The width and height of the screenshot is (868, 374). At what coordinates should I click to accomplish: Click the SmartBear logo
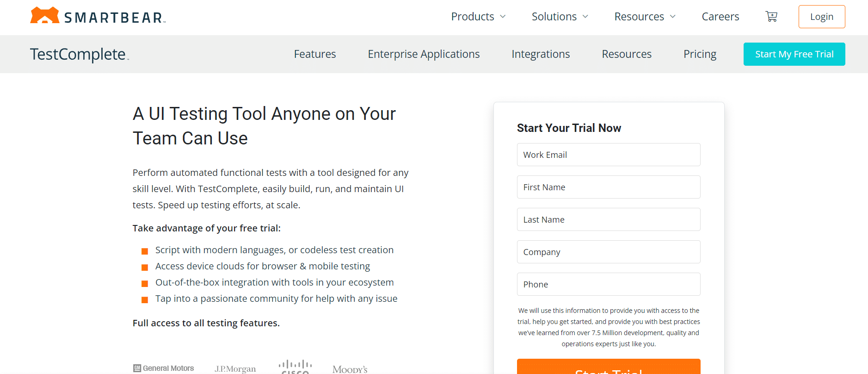coord(98,16)
